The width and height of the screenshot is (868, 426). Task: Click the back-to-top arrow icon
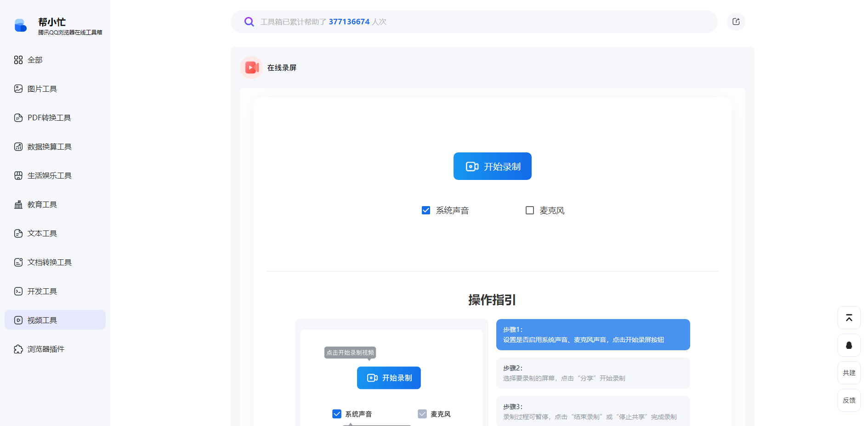coord(849,318)
